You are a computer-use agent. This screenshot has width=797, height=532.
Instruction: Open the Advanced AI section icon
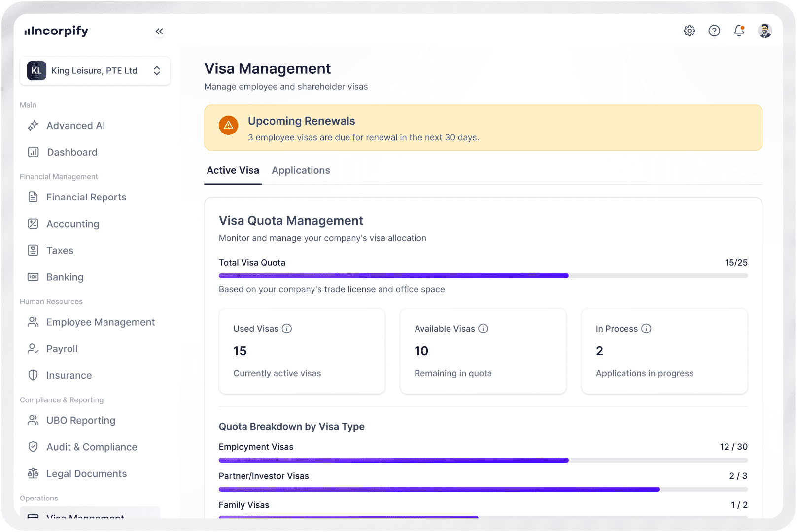coord(33,126)
